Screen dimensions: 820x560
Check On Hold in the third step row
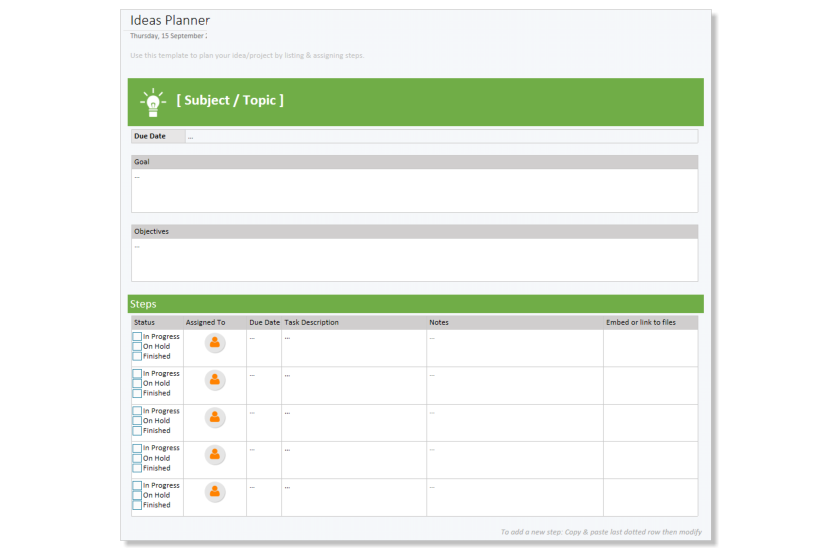[x=137, y=421]
